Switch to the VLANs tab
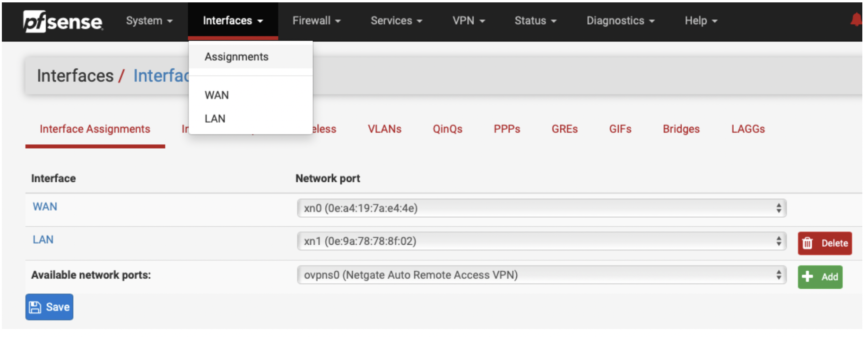868x337 pixels. coord(384,129)
